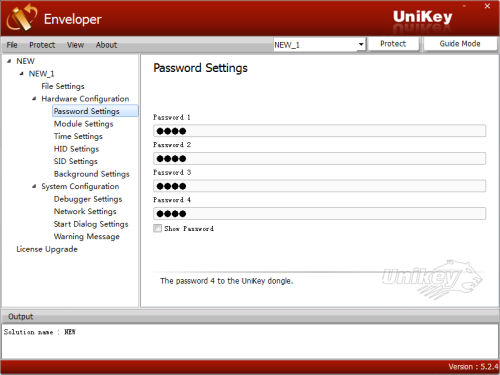
Task: Close the Enveloper window
Action: pyautogui.click(x=487, y=6)
